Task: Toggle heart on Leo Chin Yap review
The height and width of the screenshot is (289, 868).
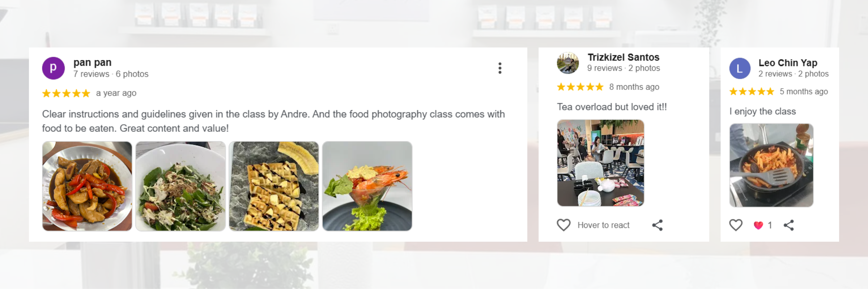Action: (x=736, y=225)
